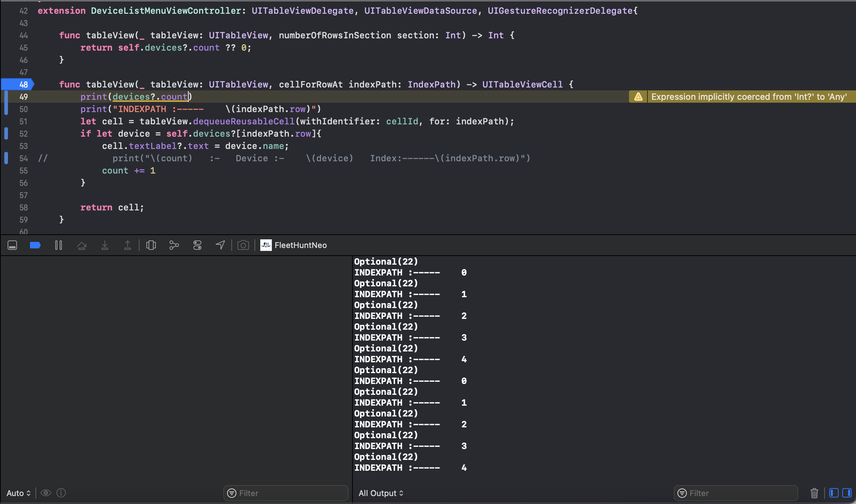Click Simulate Location arrow icon

[x=220, y=245]
